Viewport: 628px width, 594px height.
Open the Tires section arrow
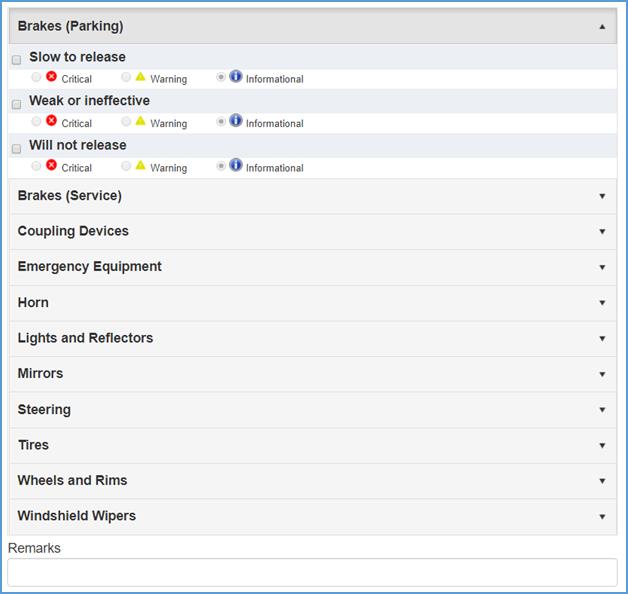pos(602,445)
